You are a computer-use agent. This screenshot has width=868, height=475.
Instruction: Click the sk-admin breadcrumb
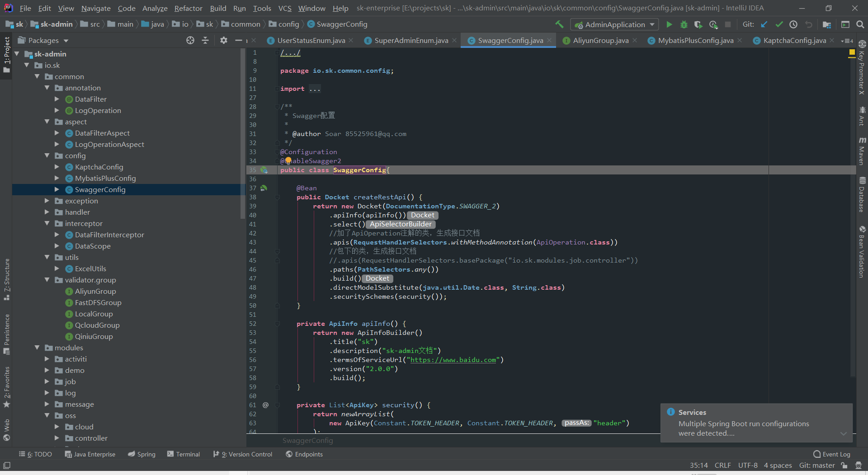pyautogui.click(x=52, y=24)
